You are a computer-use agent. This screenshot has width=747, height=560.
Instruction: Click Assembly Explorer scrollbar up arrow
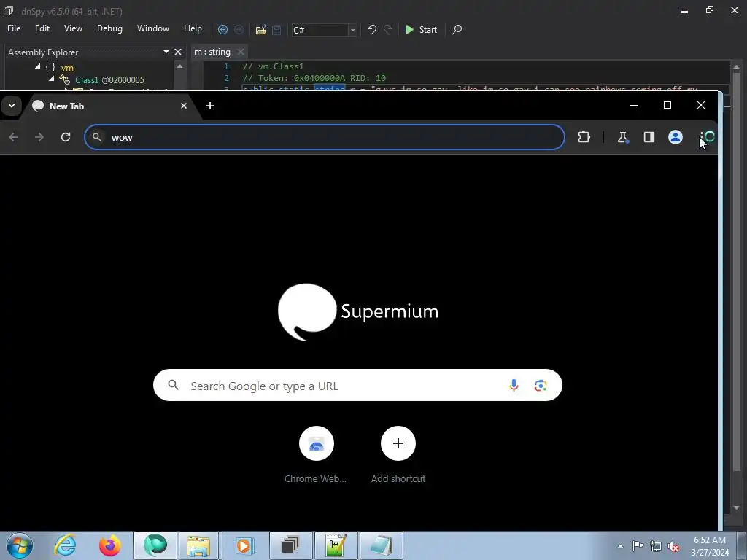179,66
